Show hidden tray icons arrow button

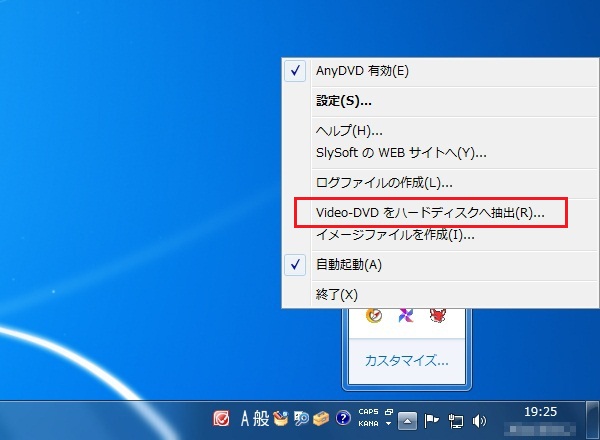pyautogui.click(x=407, y=421)
